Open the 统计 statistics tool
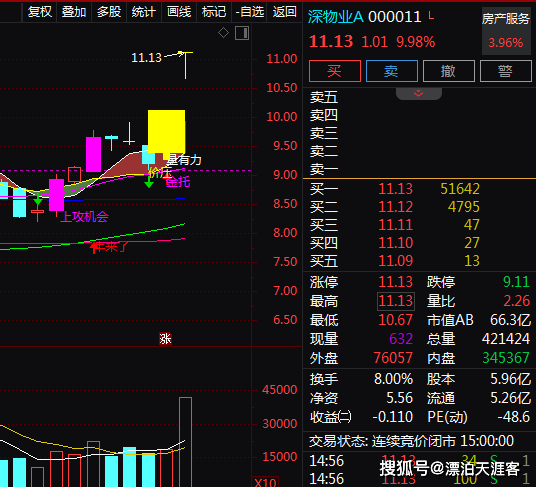Screen dimensions: 536x487 coord(144,12)
